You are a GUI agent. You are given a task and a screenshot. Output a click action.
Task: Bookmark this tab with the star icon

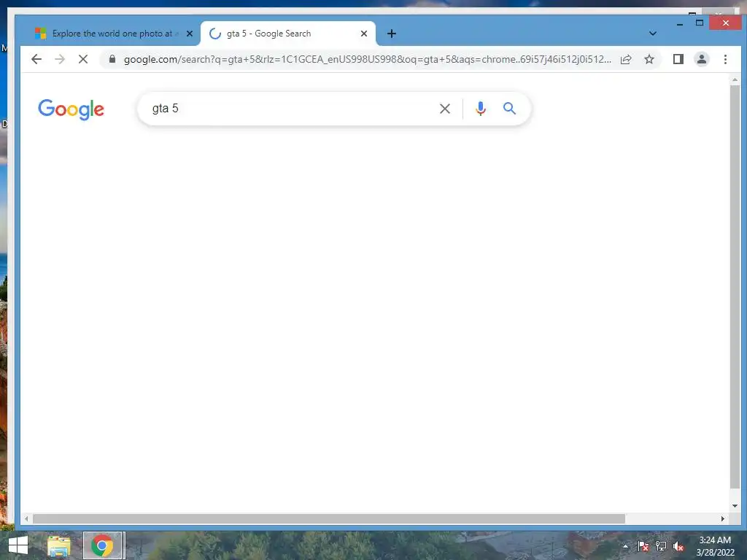coord(649,59)
